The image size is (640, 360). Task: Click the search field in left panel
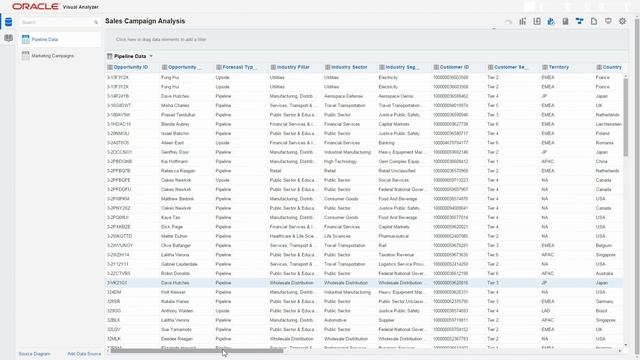tap(59, 22)
